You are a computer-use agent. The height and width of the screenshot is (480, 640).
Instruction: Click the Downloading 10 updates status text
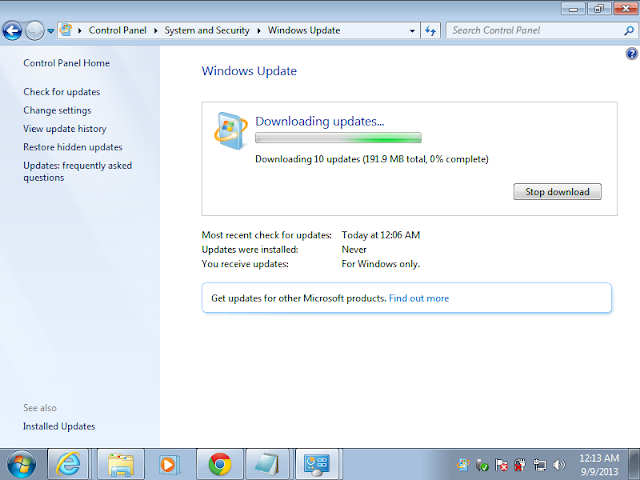(371, 159)
